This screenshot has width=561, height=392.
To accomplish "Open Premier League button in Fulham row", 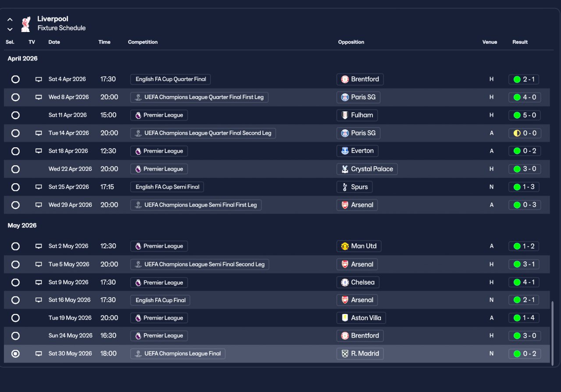I will click(159, 115).
